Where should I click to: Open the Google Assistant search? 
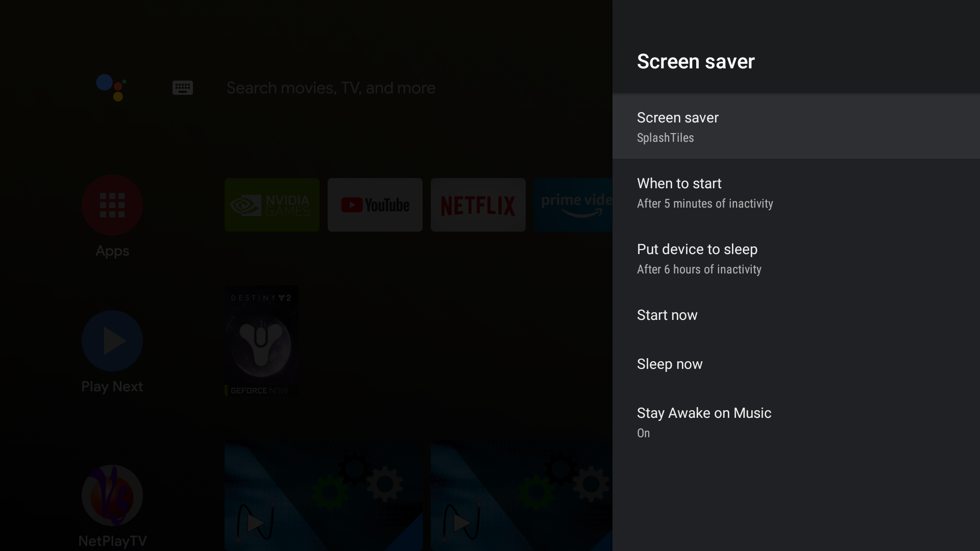pos(111,87)
